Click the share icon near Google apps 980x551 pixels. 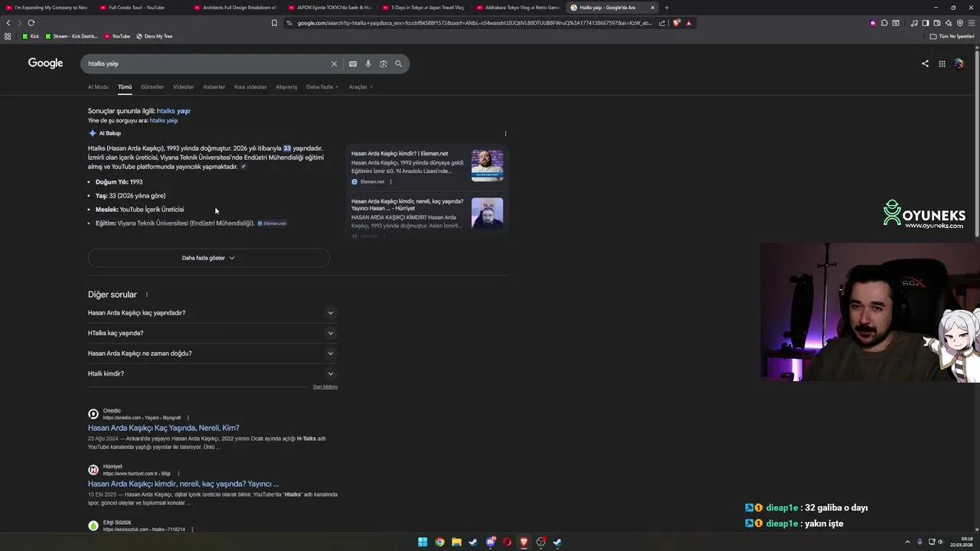925,64
